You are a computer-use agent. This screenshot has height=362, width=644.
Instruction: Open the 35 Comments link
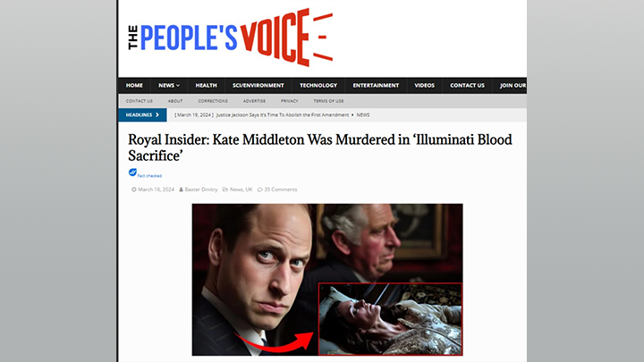coord(281,189)
